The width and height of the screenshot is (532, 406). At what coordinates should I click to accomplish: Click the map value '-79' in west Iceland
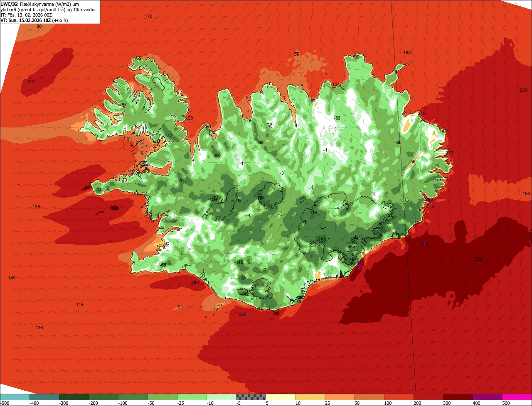(180, 181)
